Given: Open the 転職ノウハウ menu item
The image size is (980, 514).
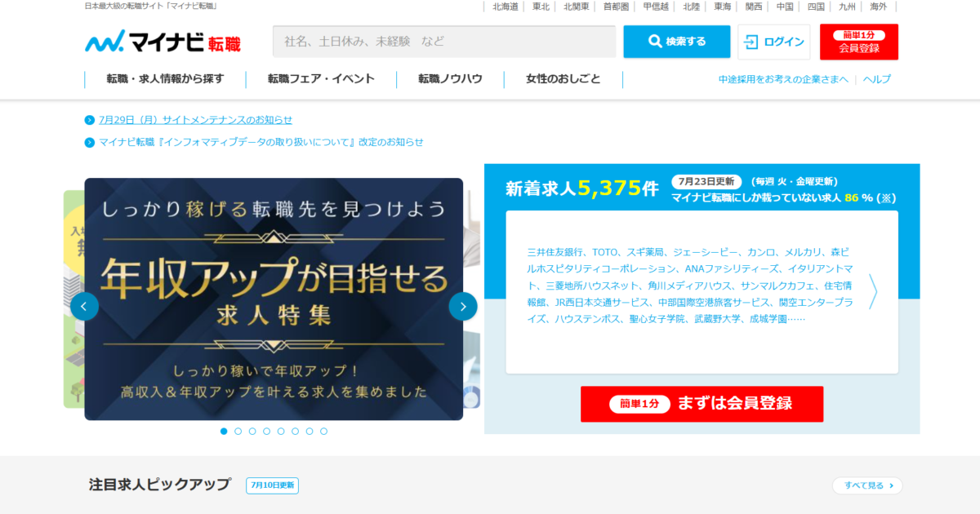Looking at the screenshot, I should click(x=450, y=79).
